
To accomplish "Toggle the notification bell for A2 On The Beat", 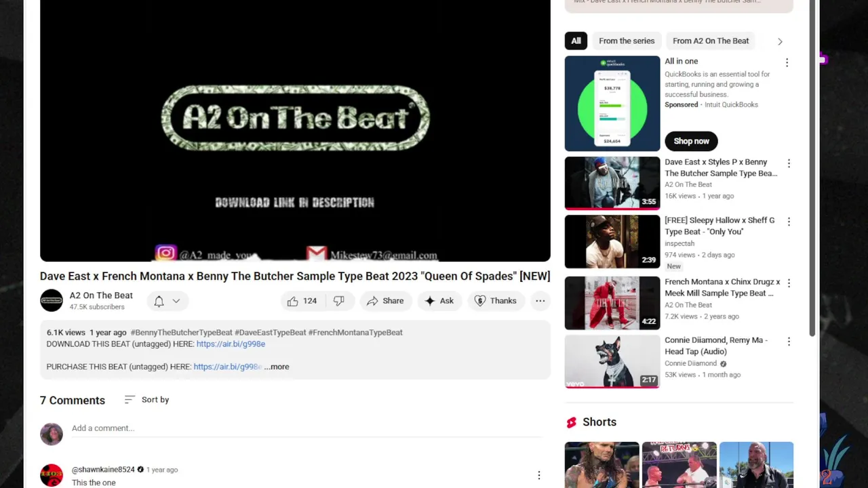I will click(x=159, y=302).
